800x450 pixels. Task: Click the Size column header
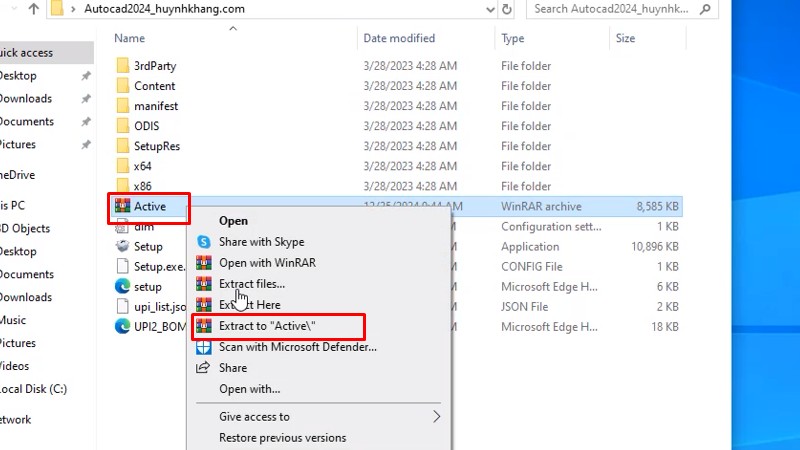pyautogui.click(x=625, y=38)
